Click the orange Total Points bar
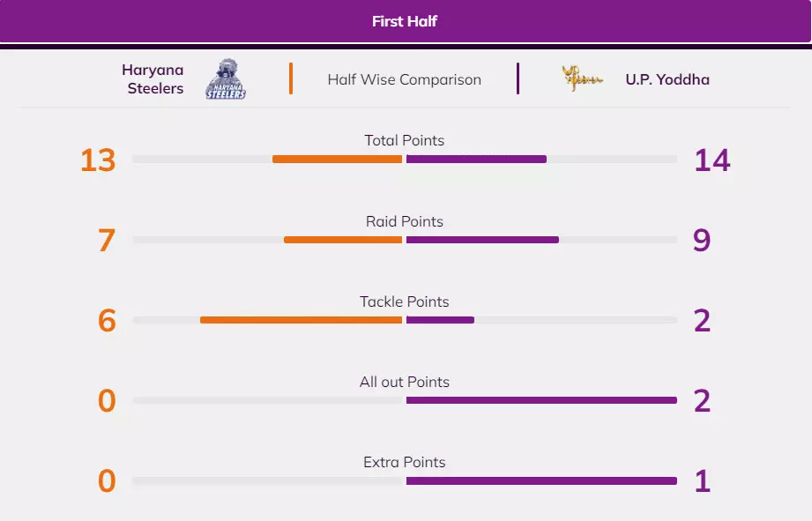 click(337, 160)
